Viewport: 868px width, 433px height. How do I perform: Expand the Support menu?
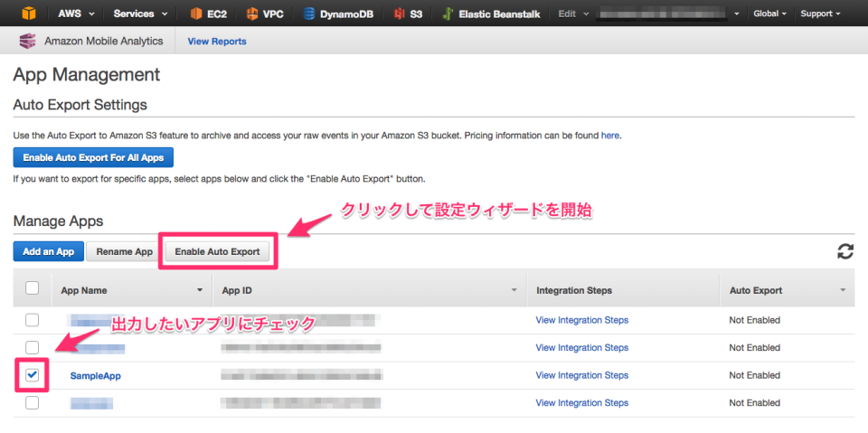point(820,14)
